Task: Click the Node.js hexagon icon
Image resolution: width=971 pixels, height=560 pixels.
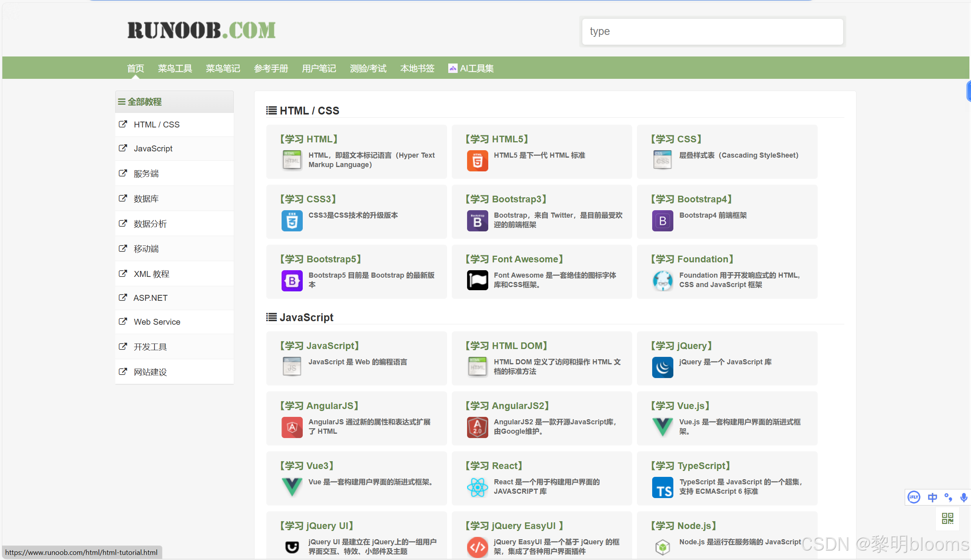Action: (x=662, y=547)
